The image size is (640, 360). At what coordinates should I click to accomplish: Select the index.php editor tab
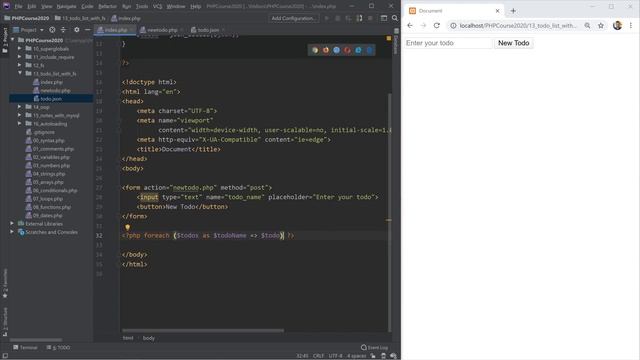click(x=116, y=30)
